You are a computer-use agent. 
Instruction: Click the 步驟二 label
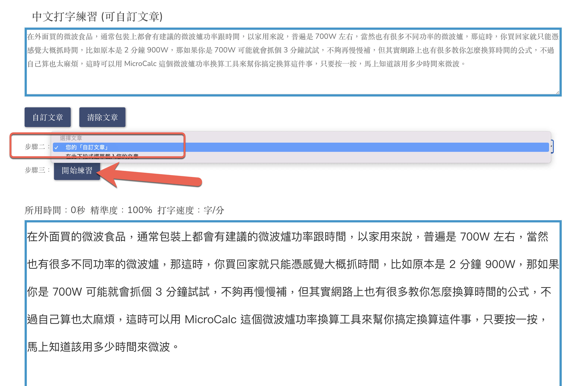point(37,147)
